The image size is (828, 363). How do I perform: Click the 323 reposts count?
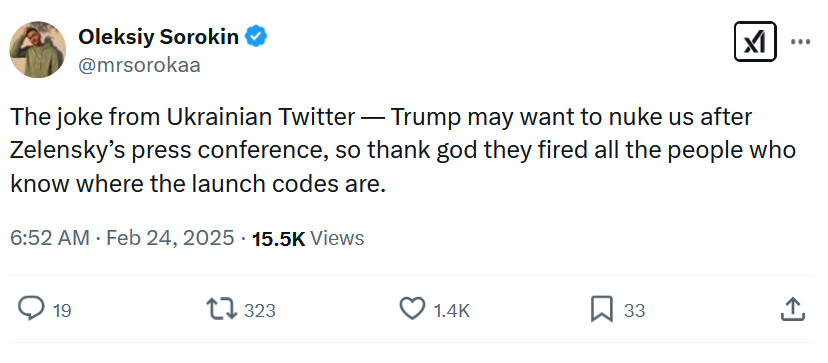pyautogui.click(x=260, y=311)
